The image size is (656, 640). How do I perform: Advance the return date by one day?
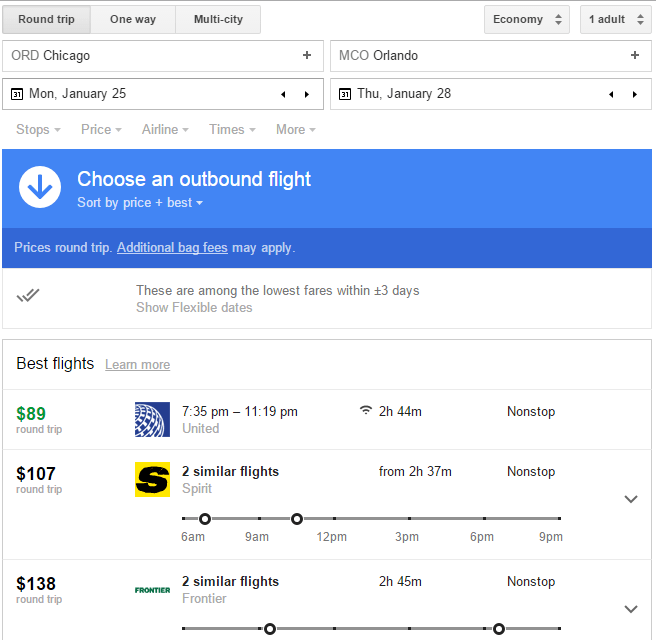(634, 94)
